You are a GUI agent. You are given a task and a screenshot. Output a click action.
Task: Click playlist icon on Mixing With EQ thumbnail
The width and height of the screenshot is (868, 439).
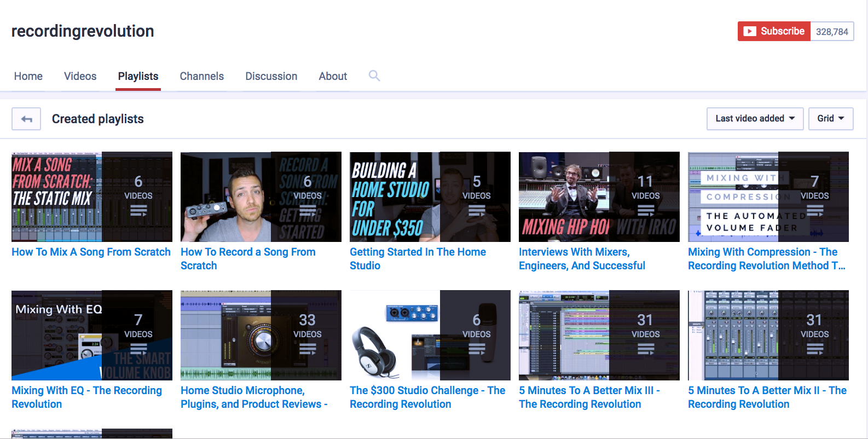[138, 349]
